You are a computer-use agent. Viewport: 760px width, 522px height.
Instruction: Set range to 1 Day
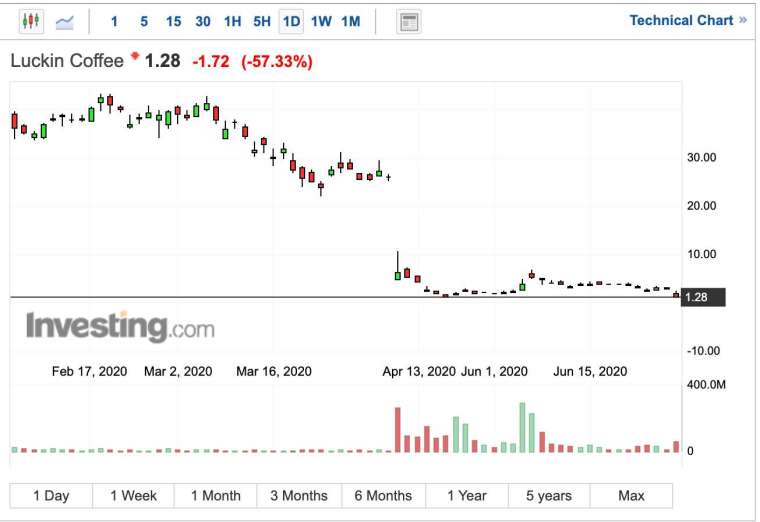[51, 495]
